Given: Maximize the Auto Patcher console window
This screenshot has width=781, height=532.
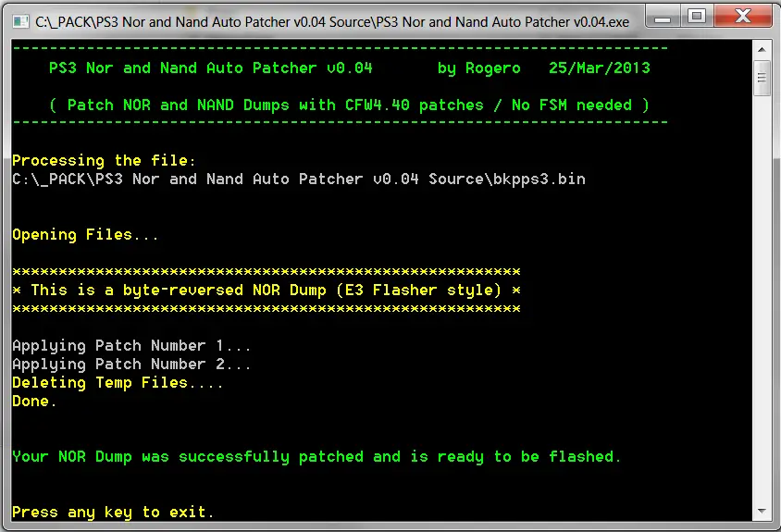Looking at the screenshot, I should 696,17.
